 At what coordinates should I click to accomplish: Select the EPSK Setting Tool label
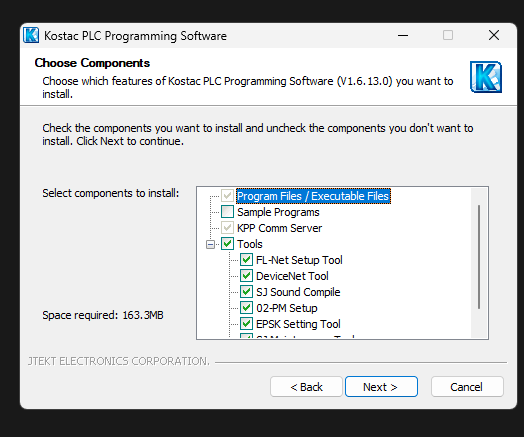tap(298, 324)
